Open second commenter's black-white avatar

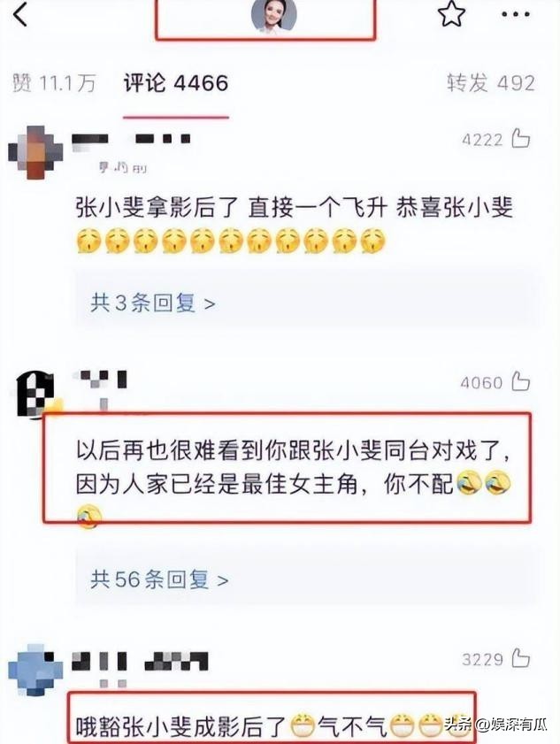35,395
